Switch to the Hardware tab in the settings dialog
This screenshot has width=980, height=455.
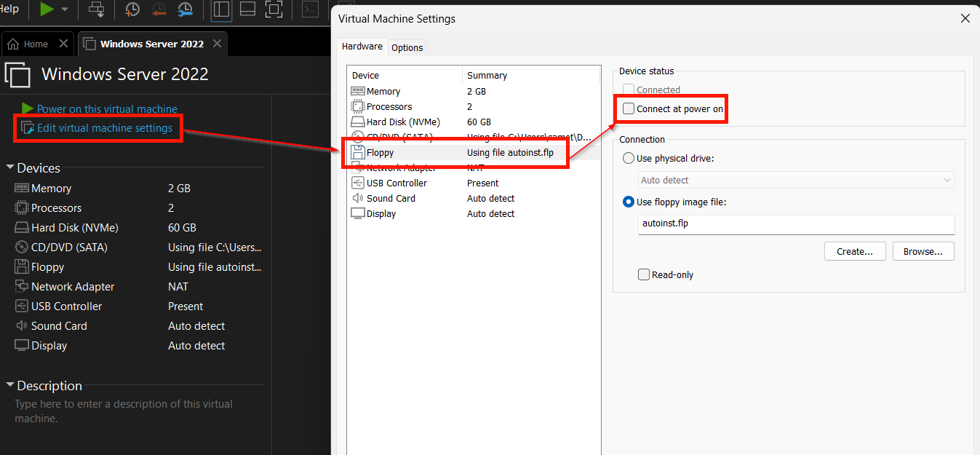[x=362, y=46]
